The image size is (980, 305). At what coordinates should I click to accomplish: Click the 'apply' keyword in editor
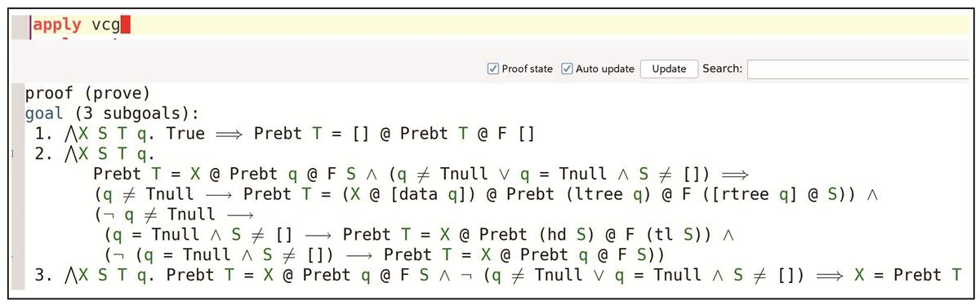click(57, 25)
